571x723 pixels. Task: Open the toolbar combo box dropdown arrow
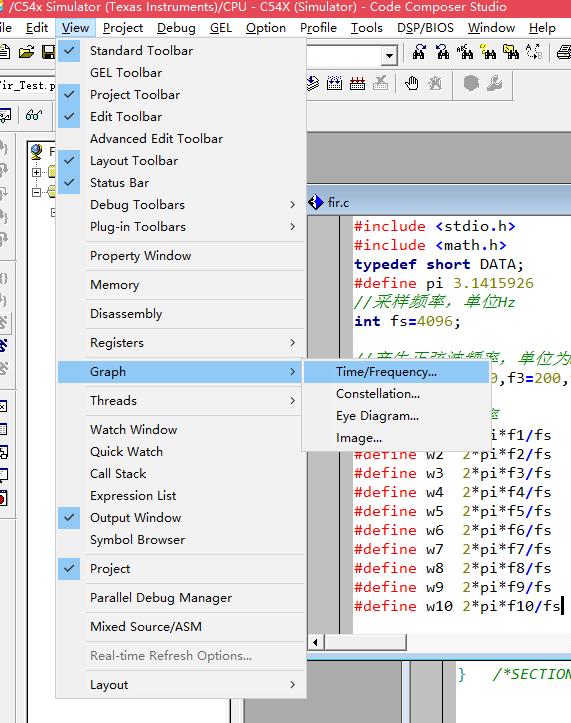click(390, 56)
